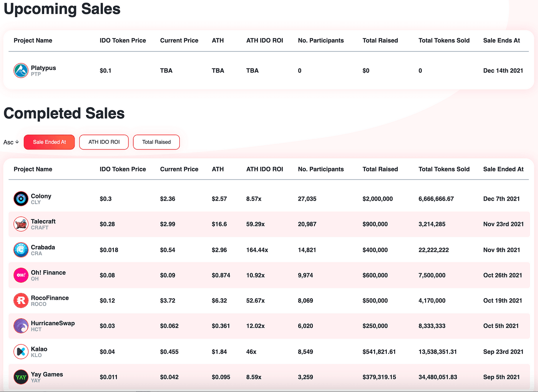Select RocoFinance ROI '52.67x'
The height and width of the screenshot is (392, 538).
click(256, 301)
